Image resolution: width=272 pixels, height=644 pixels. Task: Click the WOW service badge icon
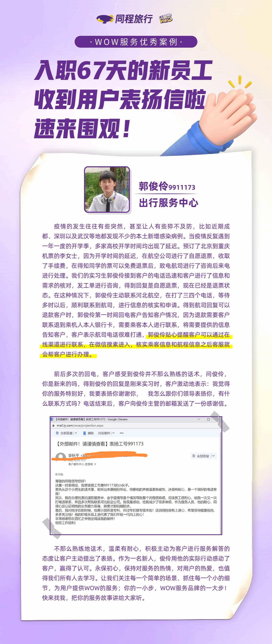[x=166, y=19]
